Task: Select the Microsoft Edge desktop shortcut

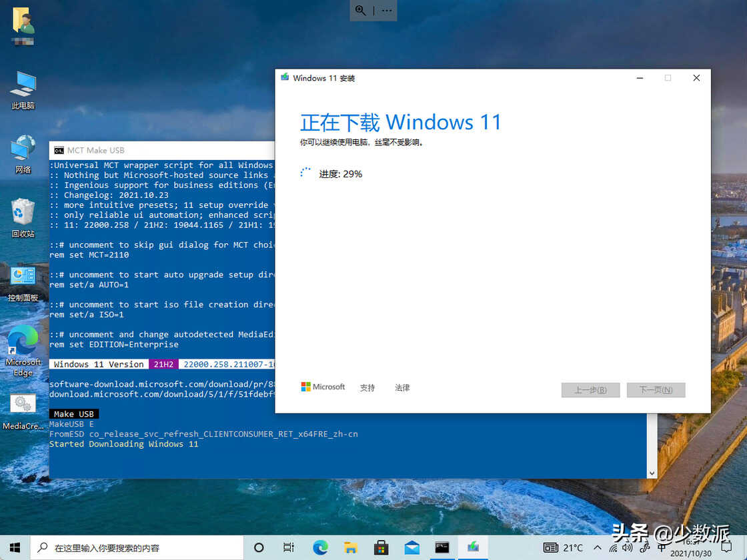Action: coord(23,351)
